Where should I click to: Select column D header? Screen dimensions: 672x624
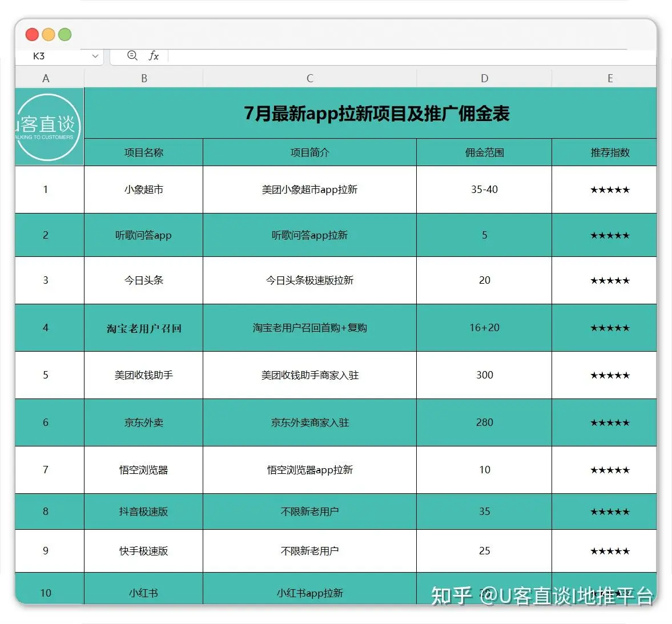[484, 78]
